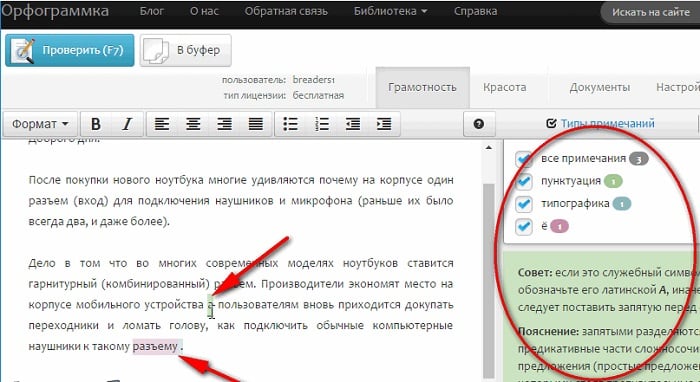Insert a bulleted list
Screen dimensions: 700x382
290,124
